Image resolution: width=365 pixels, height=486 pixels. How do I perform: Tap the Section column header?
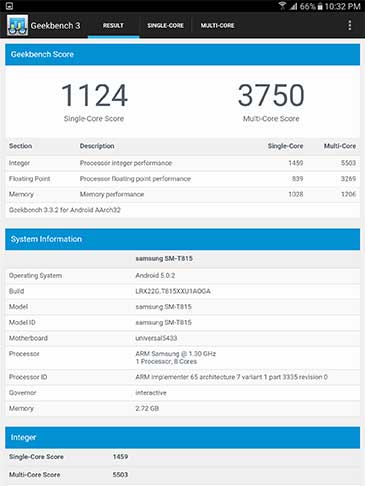pyautogui.click(x=20, y=146)
